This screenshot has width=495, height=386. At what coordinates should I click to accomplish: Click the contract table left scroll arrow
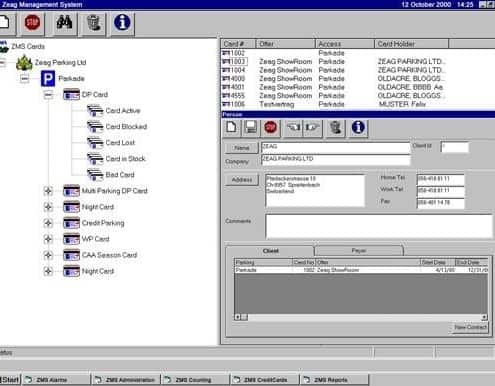(238, 317)
